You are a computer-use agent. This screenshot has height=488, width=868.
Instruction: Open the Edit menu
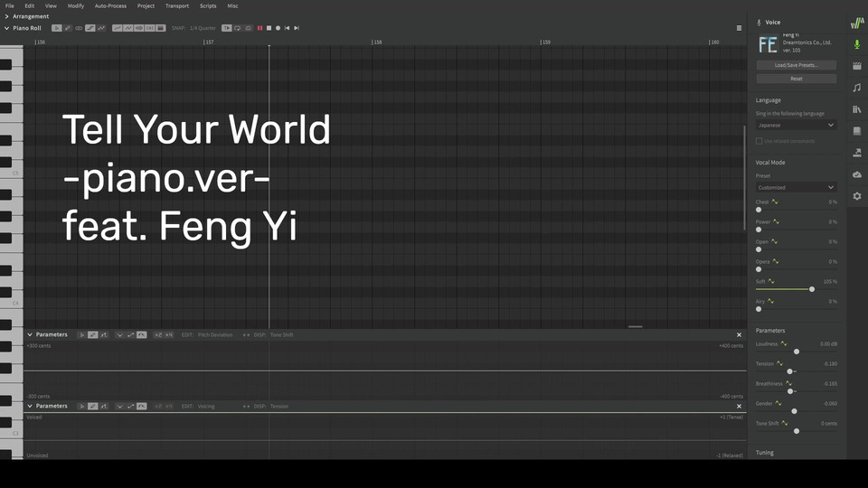(x=29, y=6)
